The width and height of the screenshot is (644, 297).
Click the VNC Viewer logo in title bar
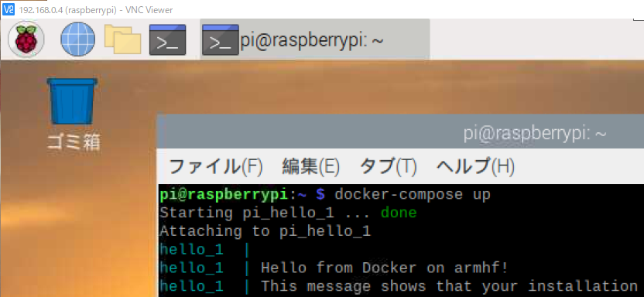pyautogui.click(x=9, y=9)
